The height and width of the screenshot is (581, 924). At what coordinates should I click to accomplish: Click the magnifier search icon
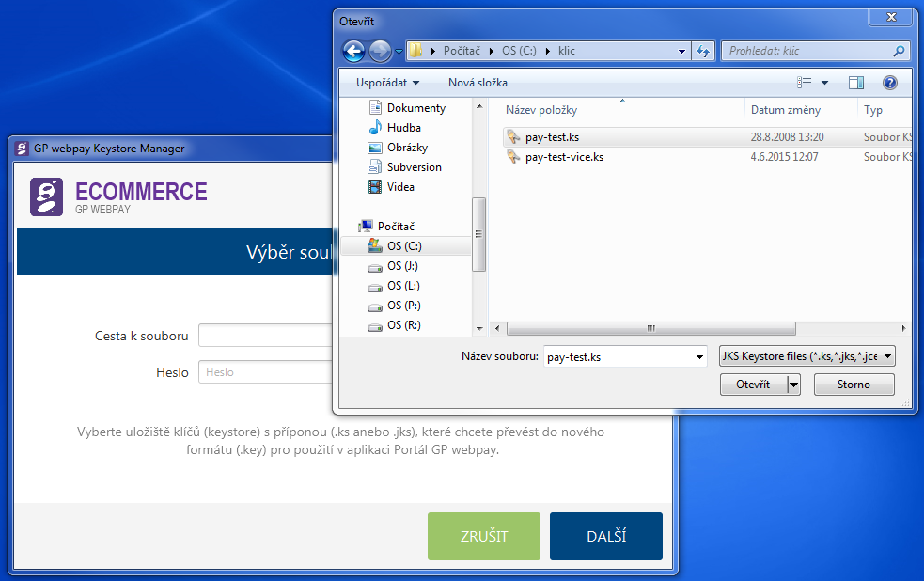pyautogui.click(x=899, y=51)
